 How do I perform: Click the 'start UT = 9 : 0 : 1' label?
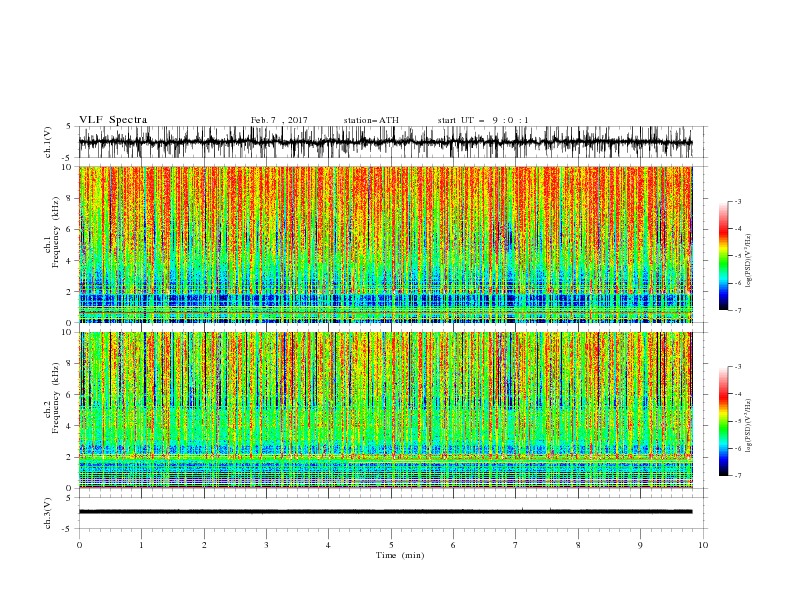(x=483, y=120)
